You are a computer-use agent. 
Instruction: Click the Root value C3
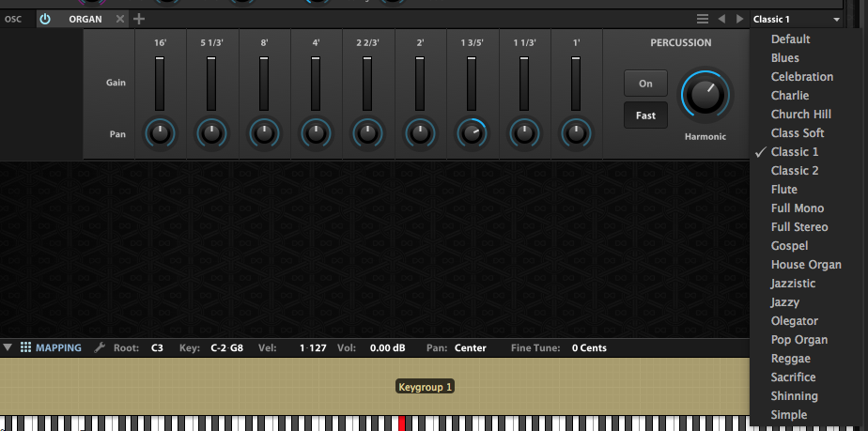click(x=157, y=348)
